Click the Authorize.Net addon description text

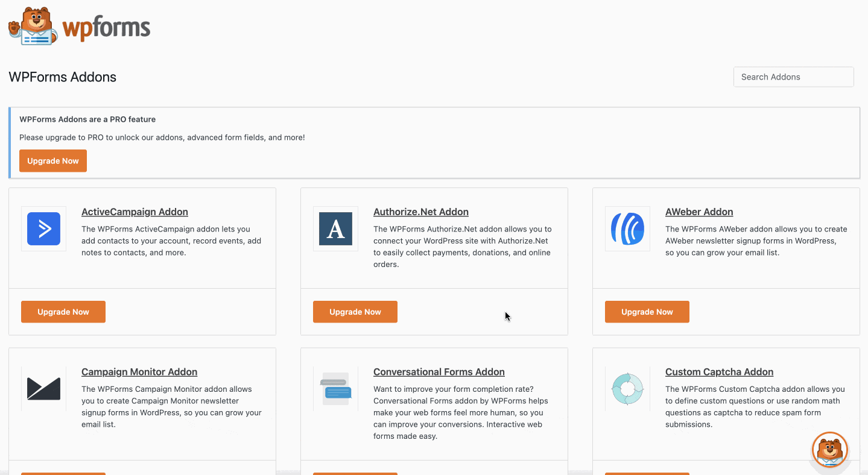point(463,247)
